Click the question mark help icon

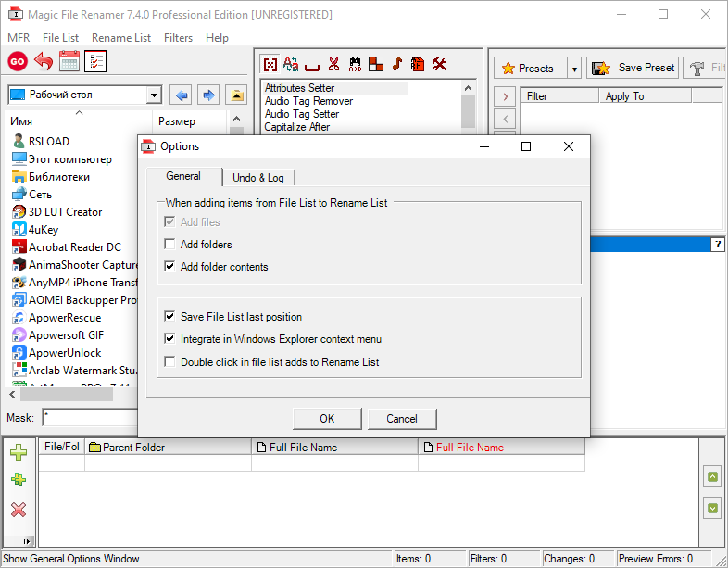point(718,244)
